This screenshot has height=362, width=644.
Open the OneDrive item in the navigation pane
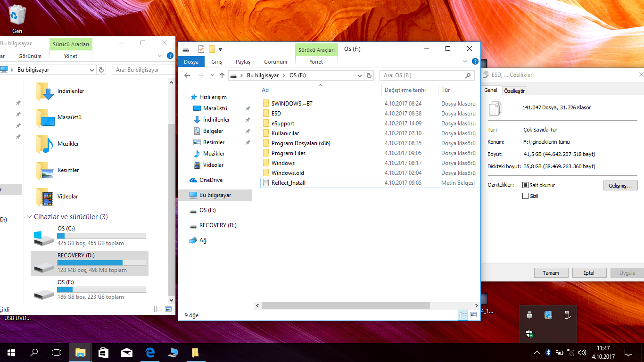(x=210, y=180)
